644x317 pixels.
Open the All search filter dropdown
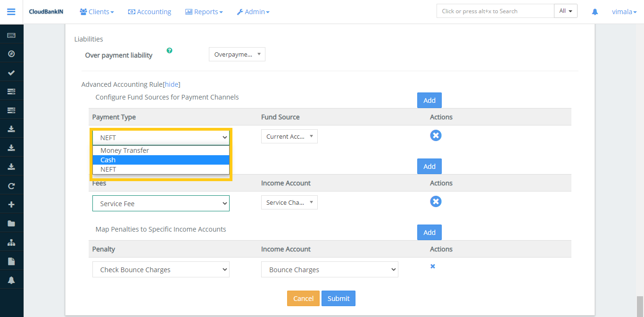click(x=565, y=10)
